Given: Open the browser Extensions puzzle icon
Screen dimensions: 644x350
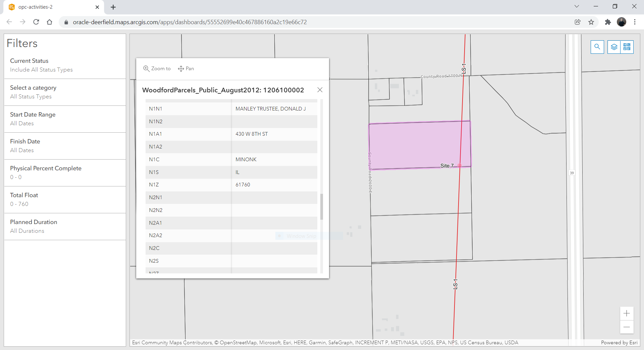Looking at the screenshot, I should click(x=608, y=22).
